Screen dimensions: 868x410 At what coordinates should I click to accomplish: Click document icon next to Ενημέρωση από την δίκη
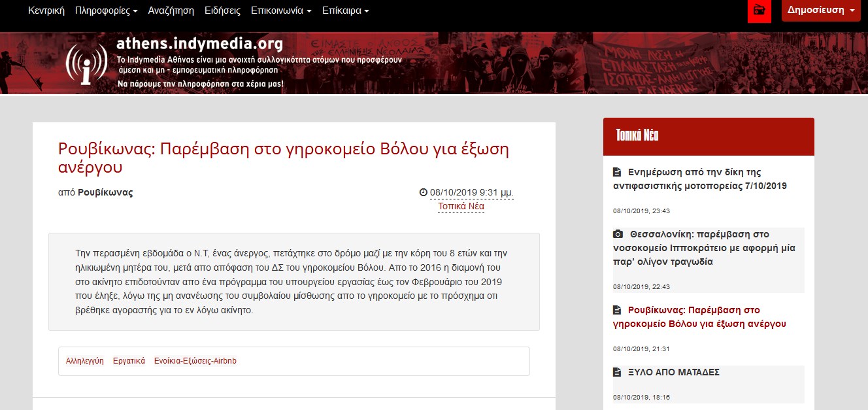click(616, 173)
